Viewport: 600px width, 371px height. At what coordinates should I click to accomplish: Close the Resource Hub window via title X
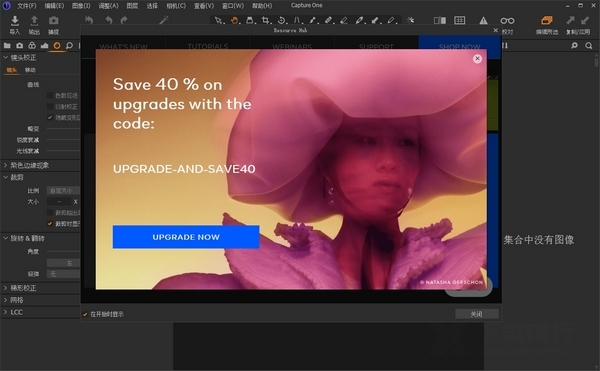pos(496,30)
